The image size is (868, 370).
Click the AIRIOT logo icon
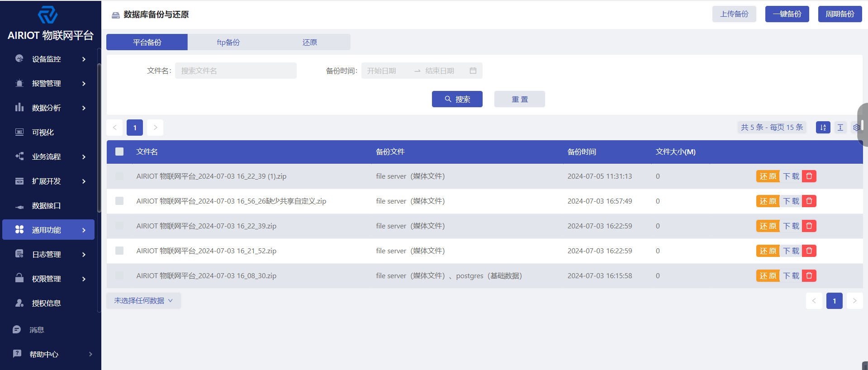tap(47, 15)
